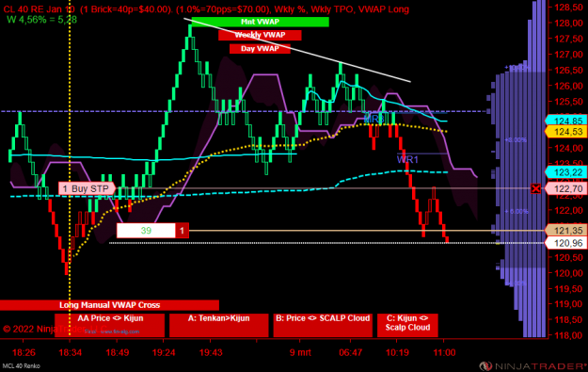This screenshot has height=372, width=588.
Task: Click the MCL 40 Renko instrument label
Action: 21,366
